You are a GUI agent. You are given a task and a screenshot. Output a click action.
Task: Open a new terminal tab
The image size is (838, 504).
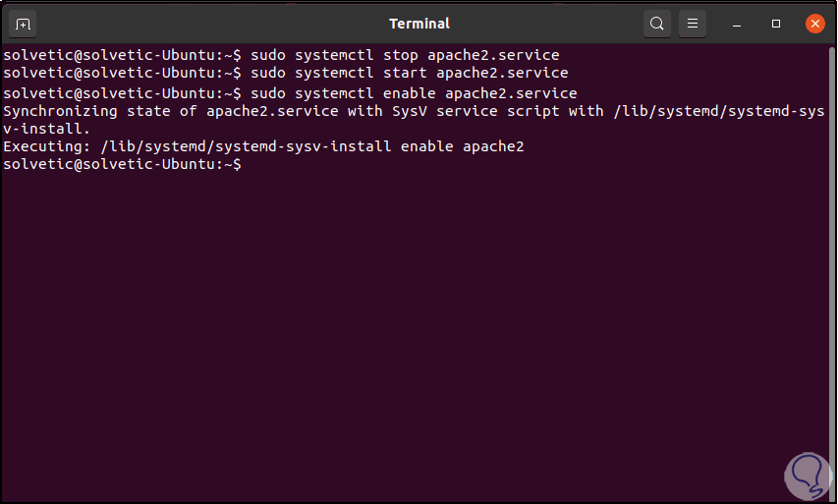(25, 23)
